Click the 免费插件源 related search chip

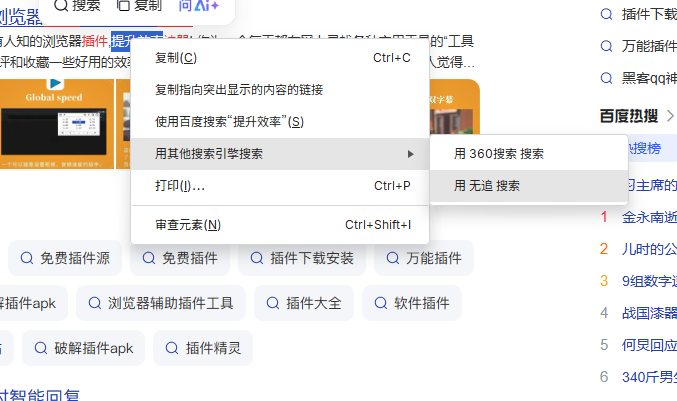tap(65, 258)
